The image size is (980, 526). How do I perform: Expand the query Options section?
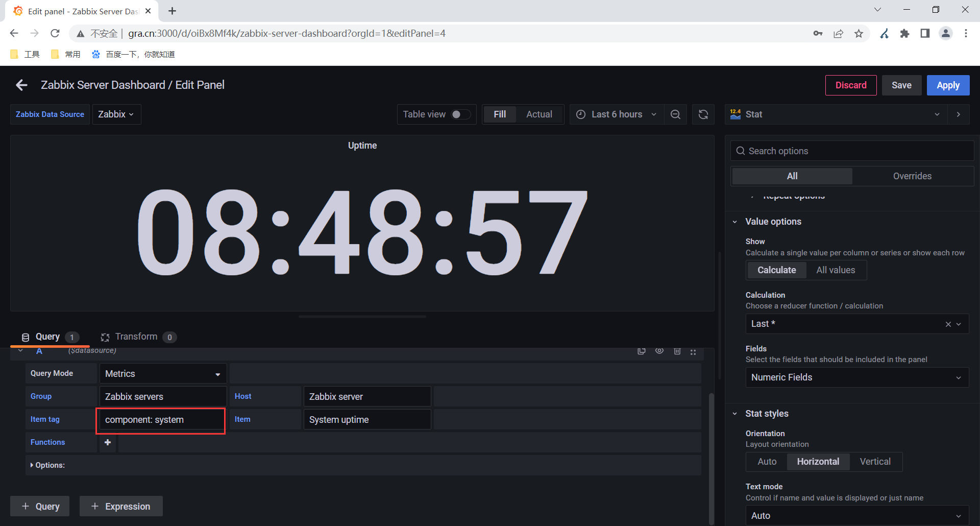pyautogui.click(x=47, y=465)
